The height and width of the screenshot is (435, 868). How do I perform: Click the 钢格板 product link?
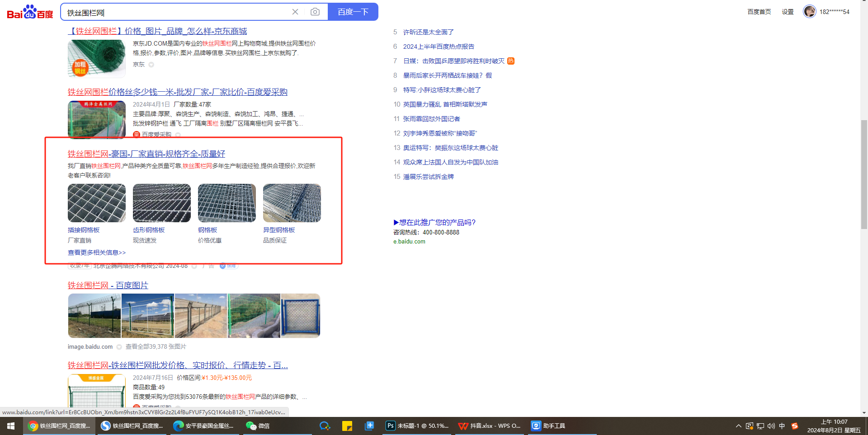pos(208,230)
